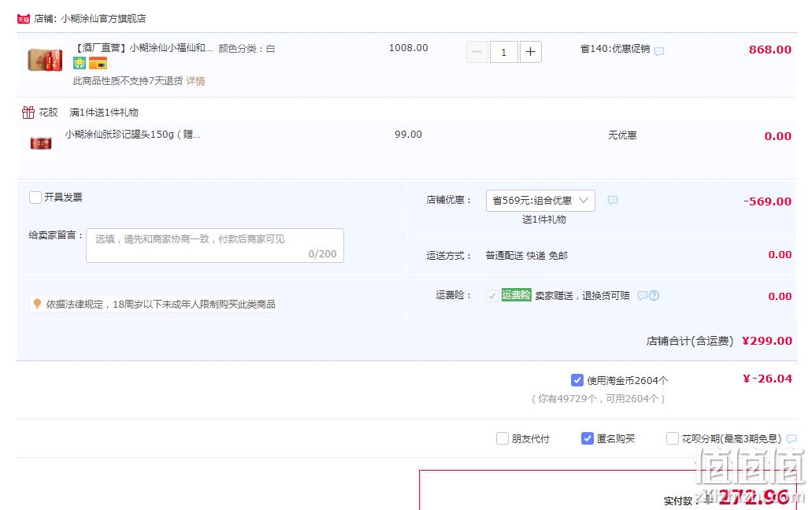Click the comment icon beside store discount dropdown

click(x=612, y=201)
